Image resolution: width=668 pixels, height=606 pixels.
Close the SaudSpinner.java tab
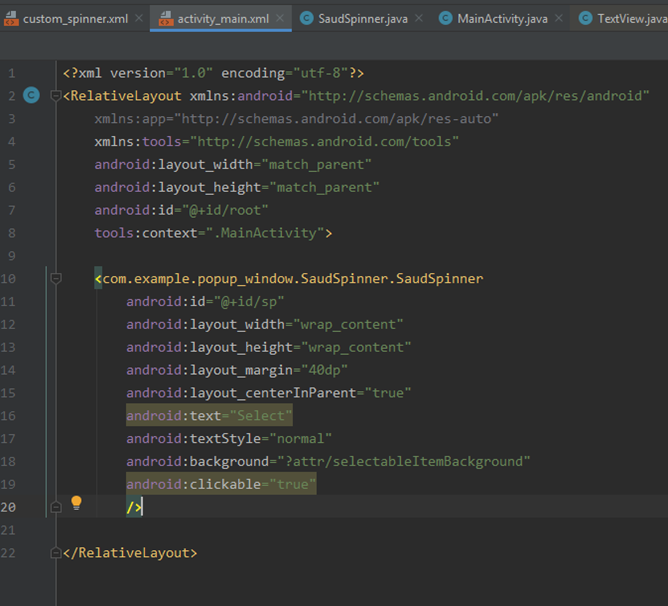pyautogui.click(x=419, y=18)
